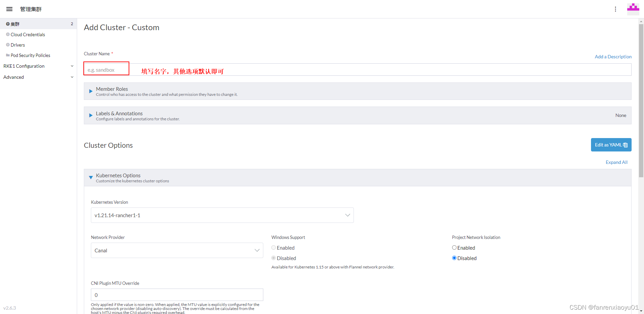Click the Pod Security Policies folder icon
644x314 pixels.
point(8,55)
